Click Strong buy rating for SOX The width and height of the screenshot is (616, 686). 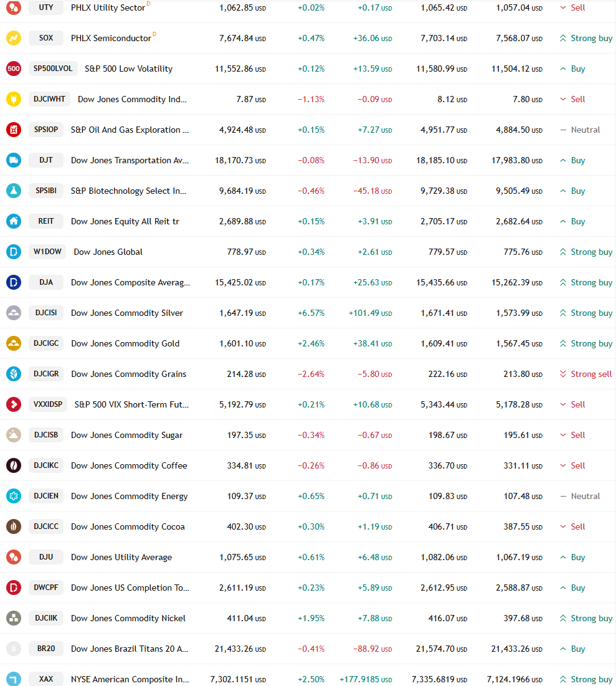coord(586,39)
